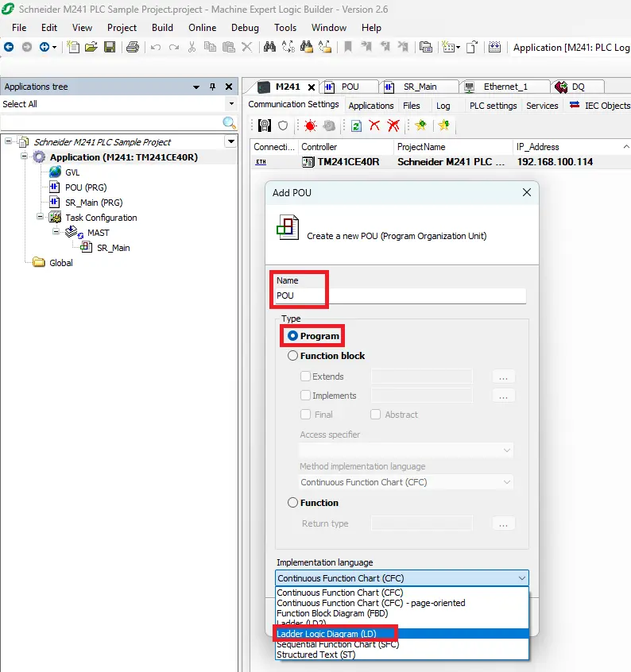Collapse the Schneider M241 PLC Sample Project node
631x672 pixels.
8,141
